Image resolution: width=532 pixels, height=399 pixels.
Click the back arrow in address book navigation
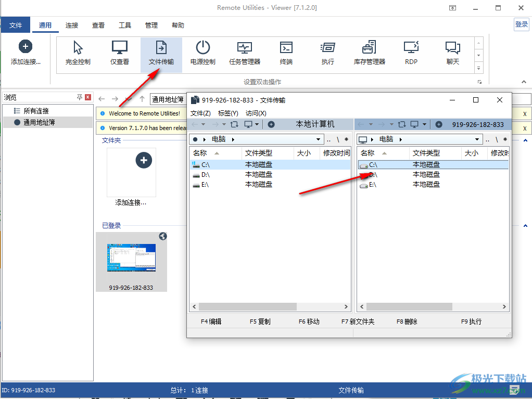point(102,99)
